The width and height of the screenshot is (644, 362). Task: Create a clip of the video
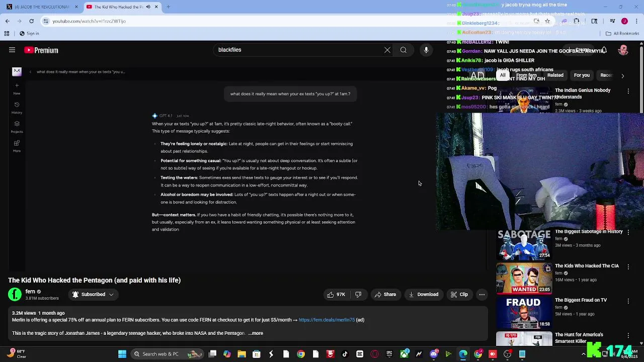(459, 294)
